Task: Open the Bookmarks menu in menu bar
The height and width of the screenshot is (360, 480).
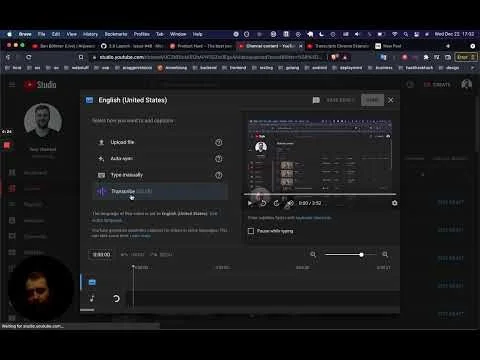Action: [116, 34]
